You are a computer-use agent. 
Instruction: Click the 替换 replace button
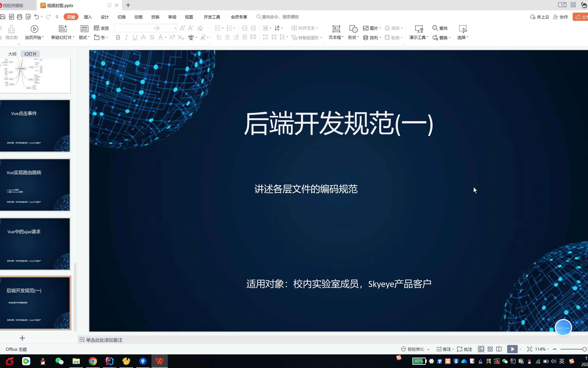coord(441,37)
